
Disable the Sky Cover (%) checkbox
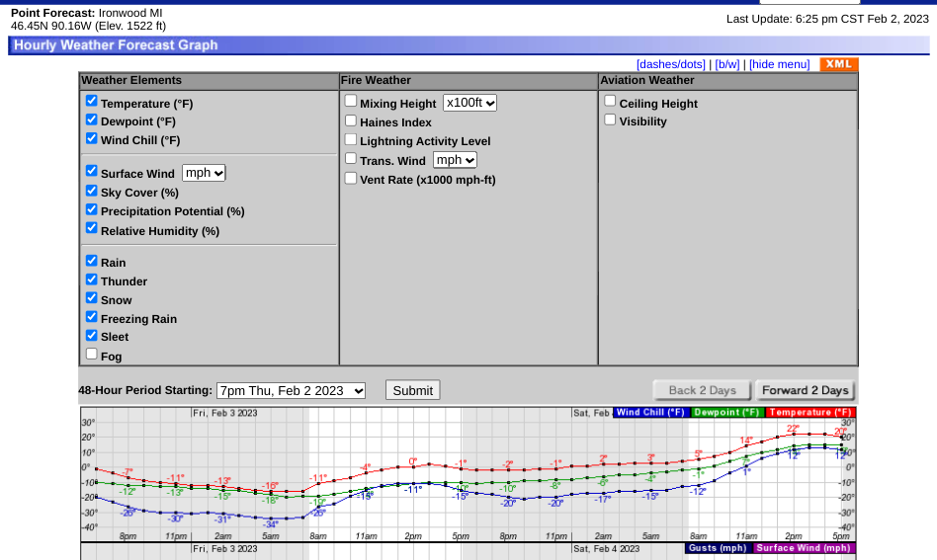coord(92,191)
